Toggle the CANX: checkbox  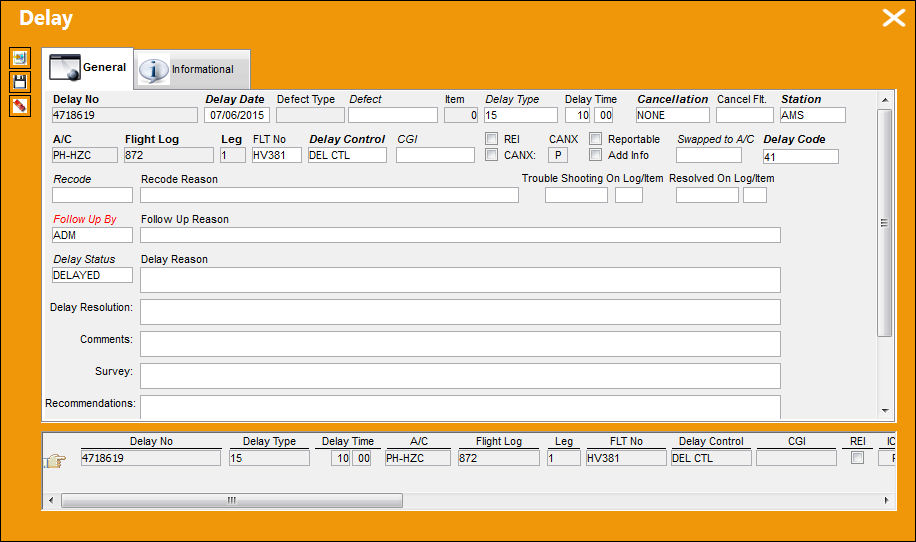[x=492, y=155]
